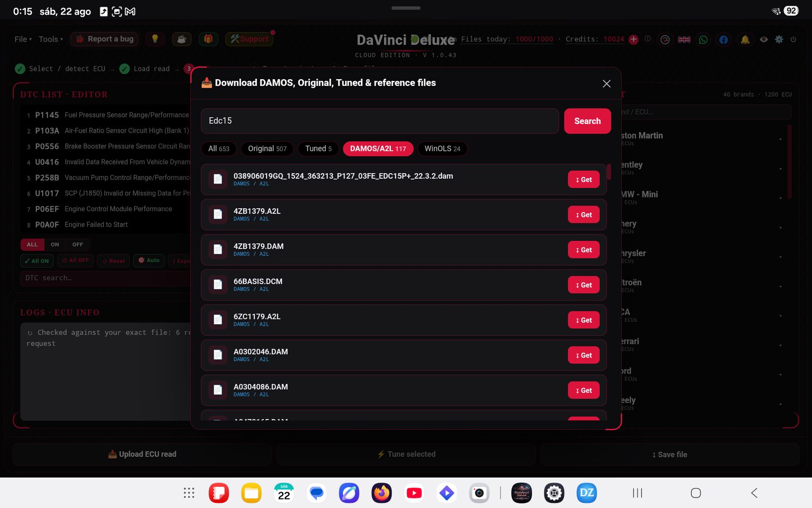Click the All OFF button
The width and height of the screenshot is (812, 508).
pos(75,261)
